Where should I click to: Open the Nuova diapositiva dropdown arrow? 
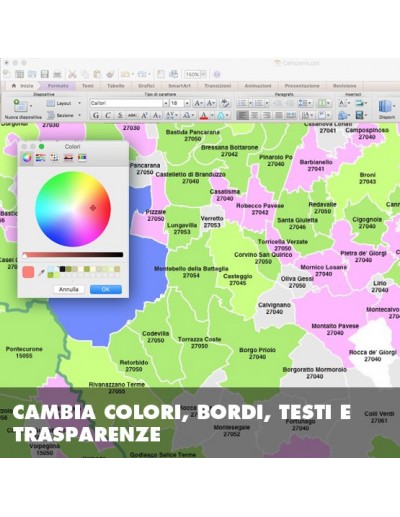coord(31,106)
